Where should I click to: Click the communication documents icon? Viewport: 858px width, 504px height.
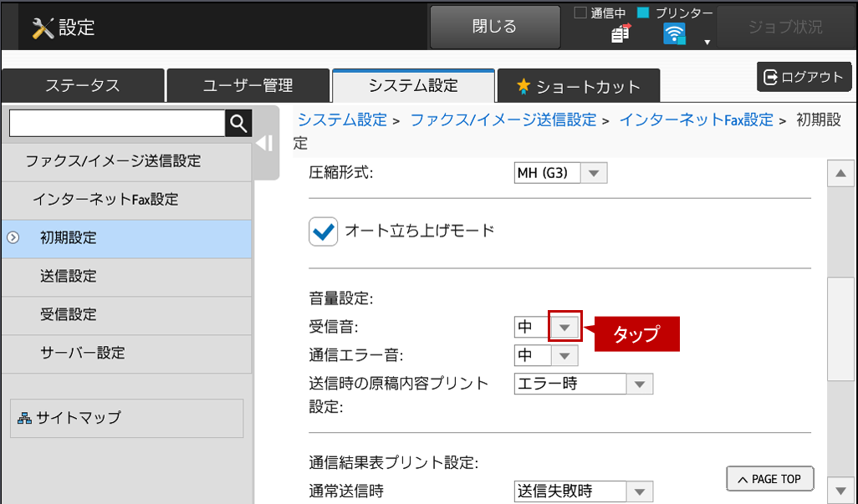coord(621,34)
